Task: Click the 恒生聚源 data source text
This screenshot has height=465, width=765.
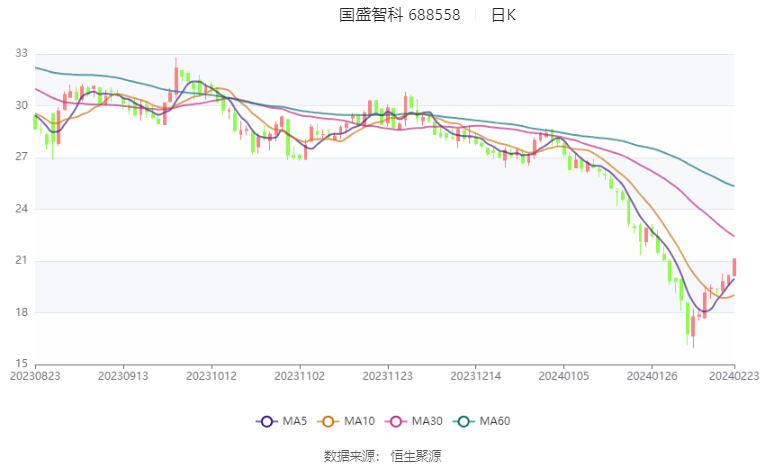Action: 416,456
